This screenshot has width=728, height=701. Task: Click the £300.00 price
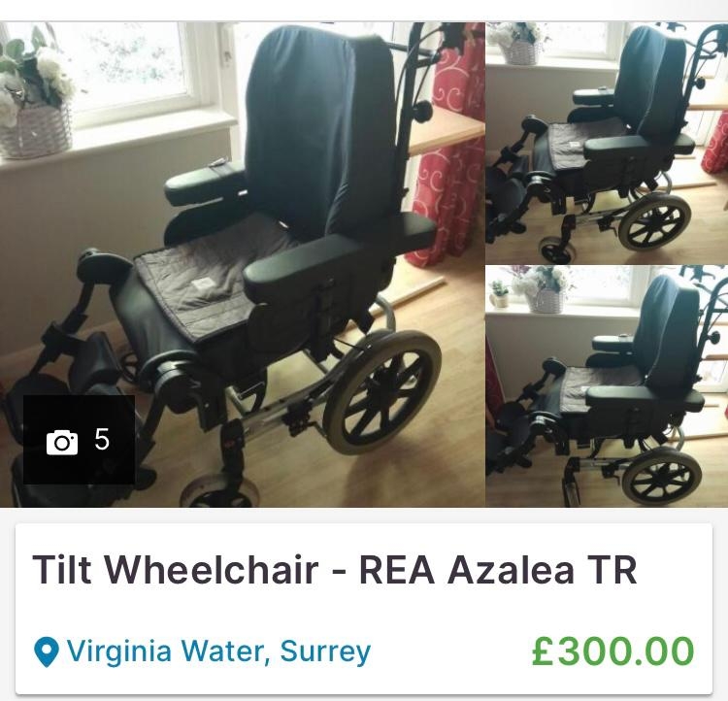[612, 651]
